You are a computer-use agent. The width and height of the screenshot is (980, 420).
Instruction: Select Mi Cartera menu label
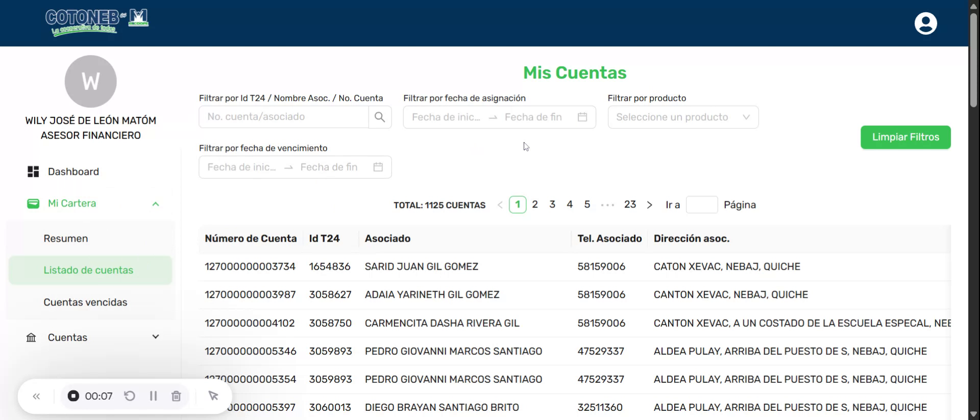point(72,203)
